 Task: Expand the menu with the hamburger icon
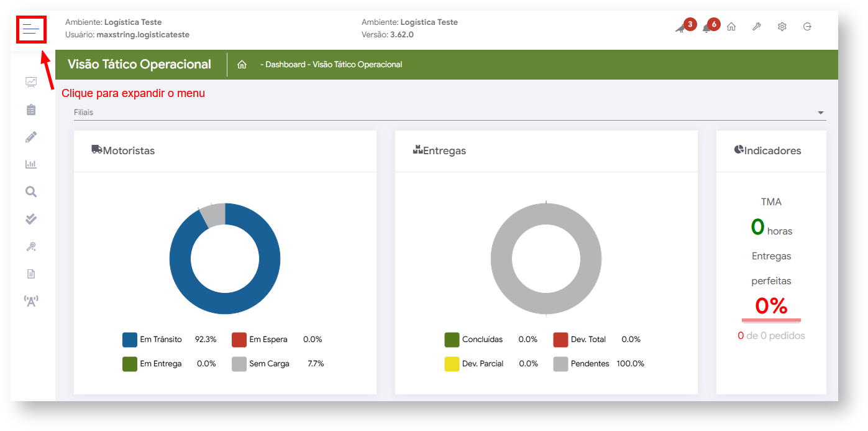point(31,28)
